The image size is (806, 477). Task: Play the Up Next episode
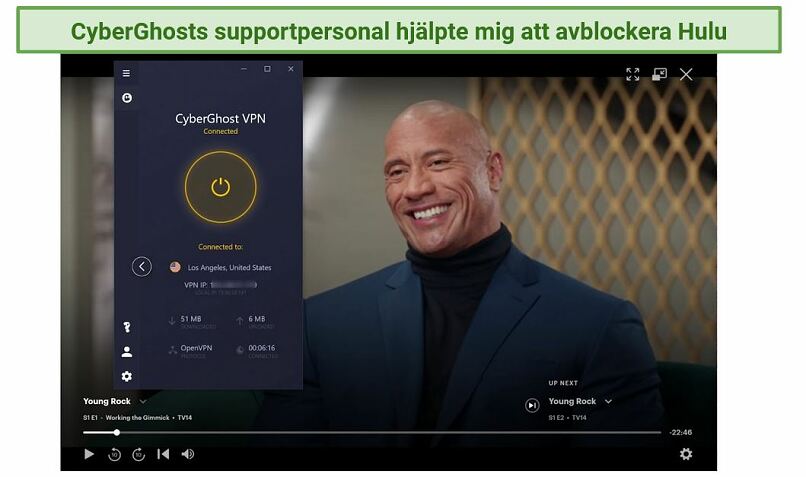point(533,406)
